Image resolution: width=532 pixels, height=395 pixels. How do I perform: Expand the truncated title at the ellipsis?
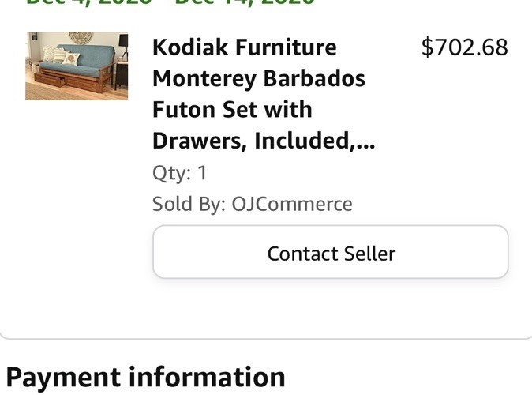pyautogui.click(x=365, y=142)
